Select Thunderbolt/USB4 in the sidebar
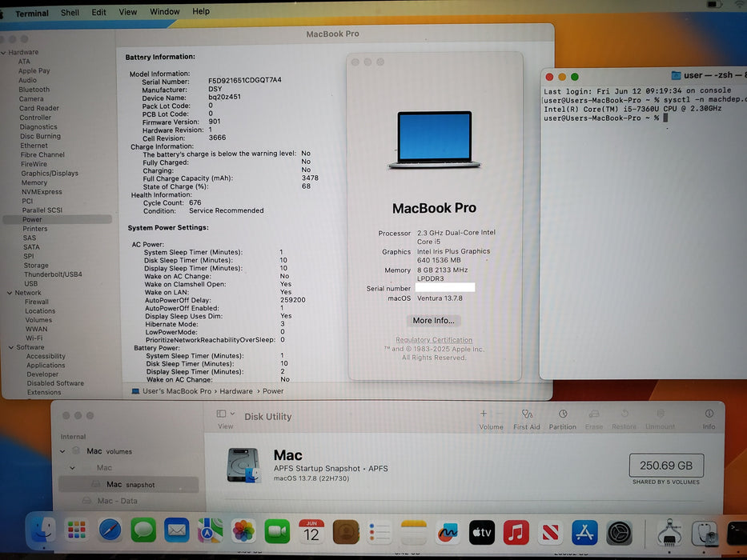The width and height of the screenshot is (747, 560). point(53,274)
